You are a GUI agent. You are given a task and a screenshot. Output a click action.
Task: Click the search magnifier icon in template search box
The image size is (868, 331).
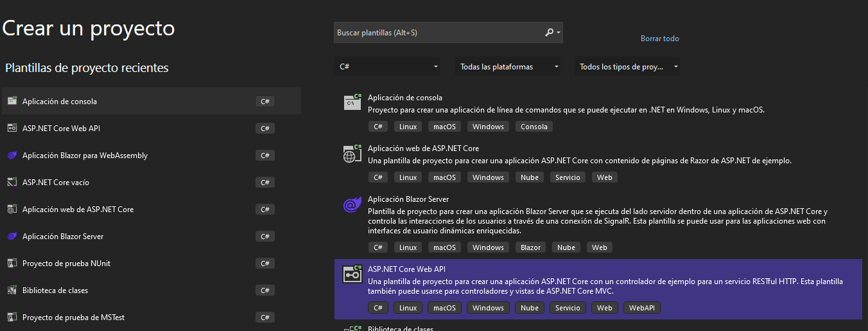(x=549, y=32)
